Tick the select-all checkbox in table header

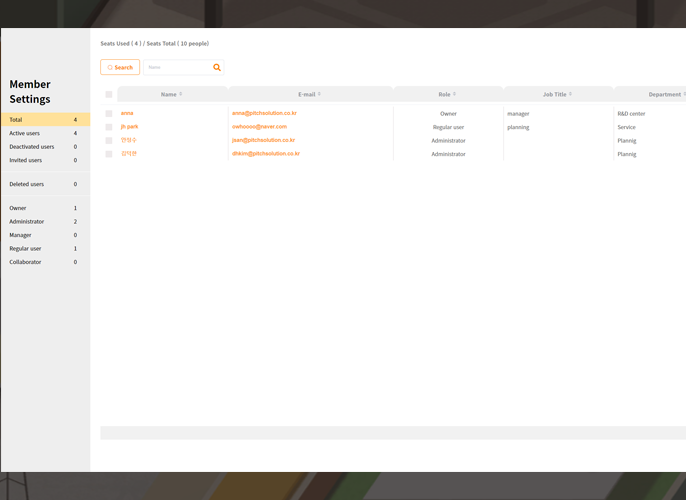109,94
